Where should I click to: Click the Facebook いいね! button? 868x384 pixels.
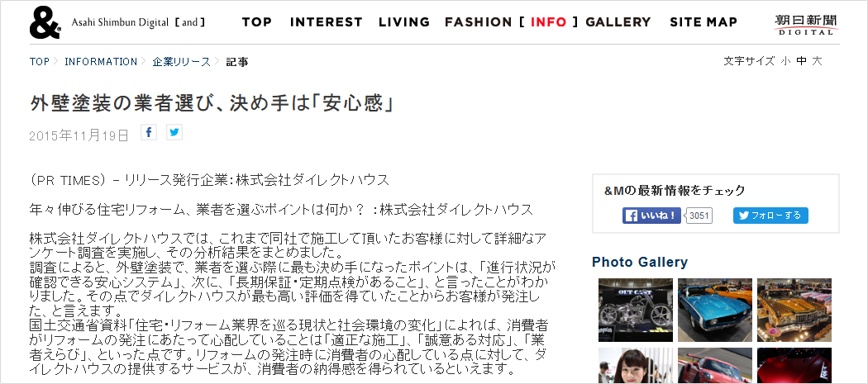point(651,216)
